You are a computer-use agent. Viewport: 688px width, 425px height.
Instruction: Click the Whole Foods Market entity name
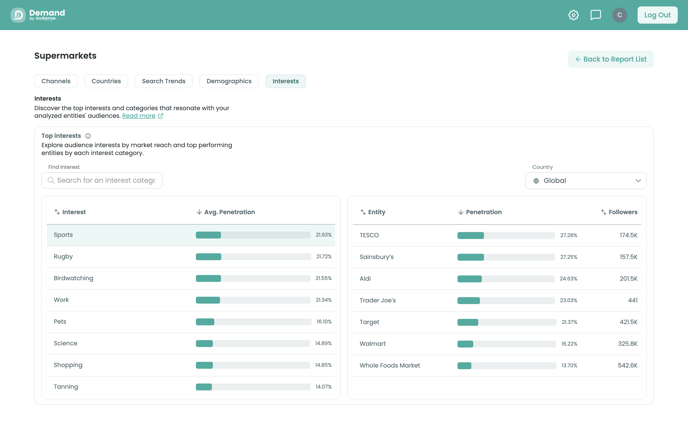390,365
